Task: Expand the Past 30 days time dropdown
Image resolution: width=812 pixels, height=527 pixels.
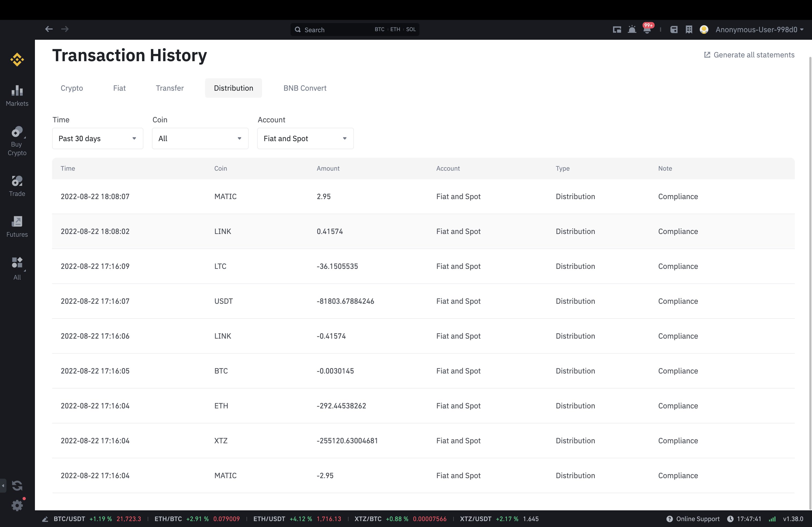Action: point(97,138)
